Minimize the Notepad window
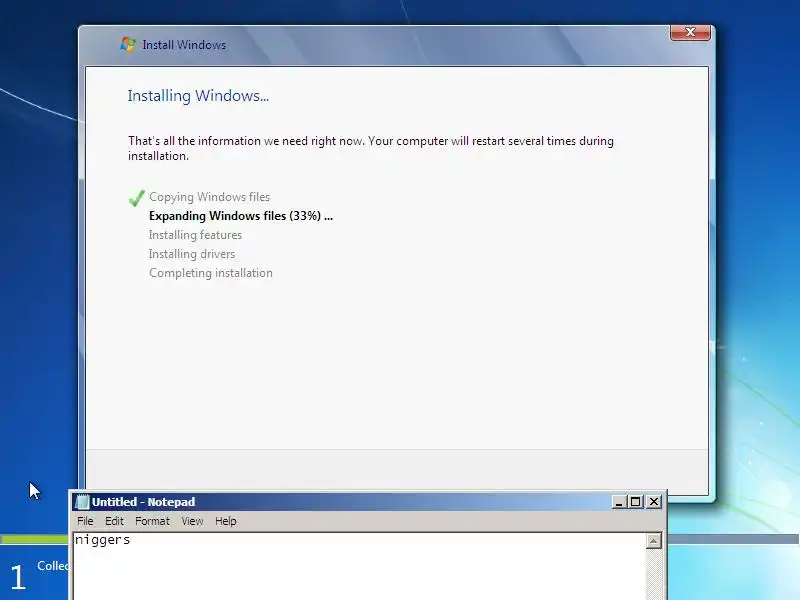This screenshot has width=800, height=600. 619,502
